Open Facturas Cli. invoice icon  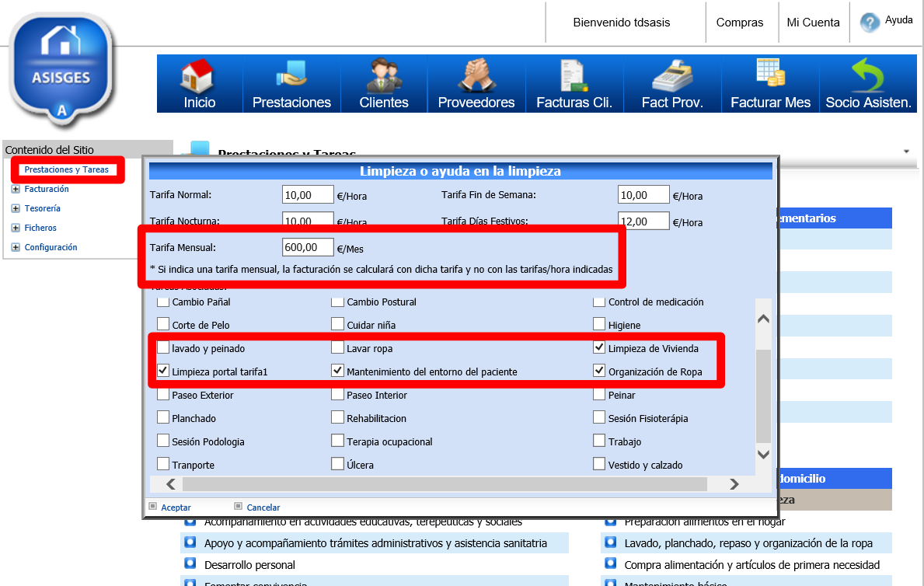pos(574,77)
